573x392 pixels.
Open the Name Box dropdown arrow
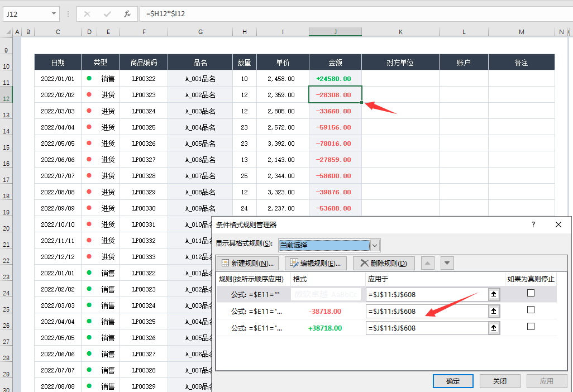(54, 14)
